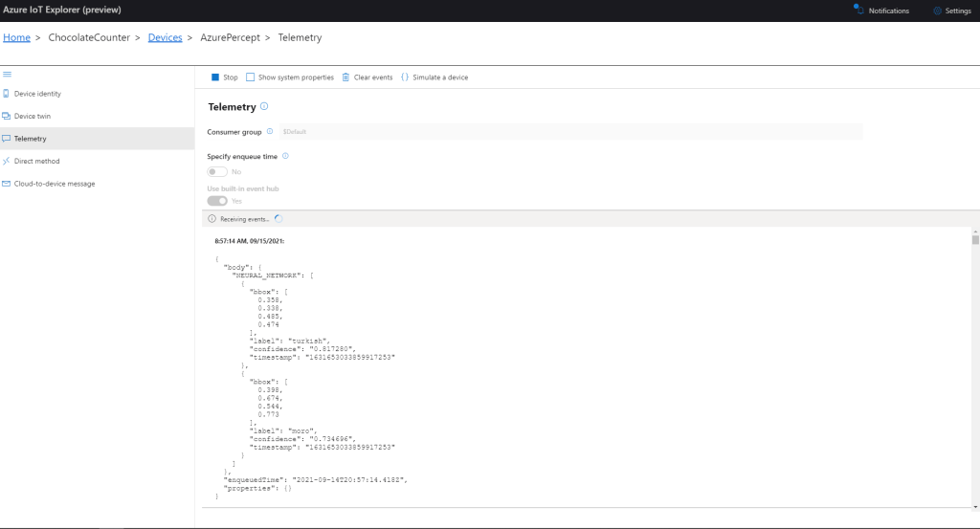Collapse the hamburger navigation menu

(7, 74)
